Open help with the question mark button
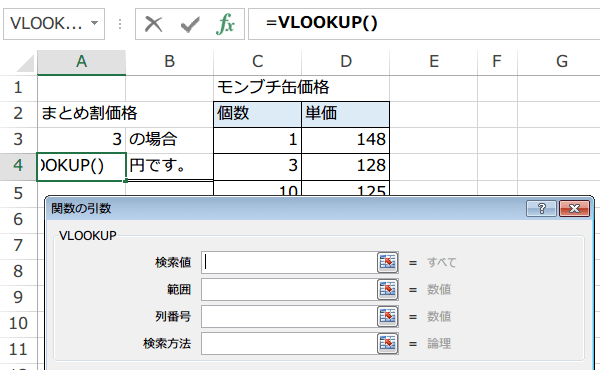 pyautogui.click(x=541, y=209)
